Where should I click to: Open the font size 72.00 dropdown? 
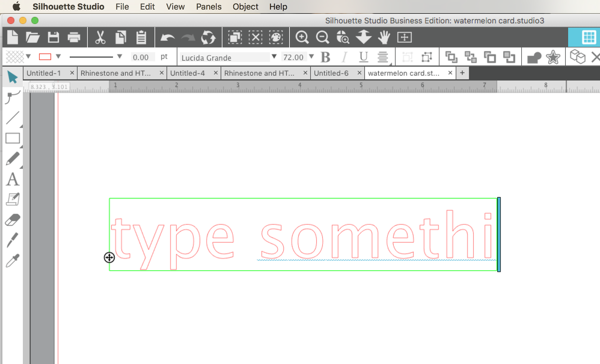click(x=312, y=57)
